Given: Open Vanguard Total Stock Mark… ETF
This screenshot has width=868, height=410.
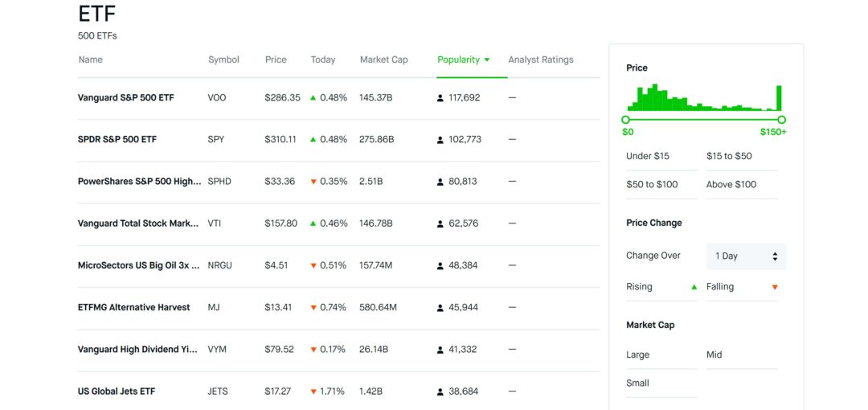Looking at the screenshot, I should click(138, 223).
